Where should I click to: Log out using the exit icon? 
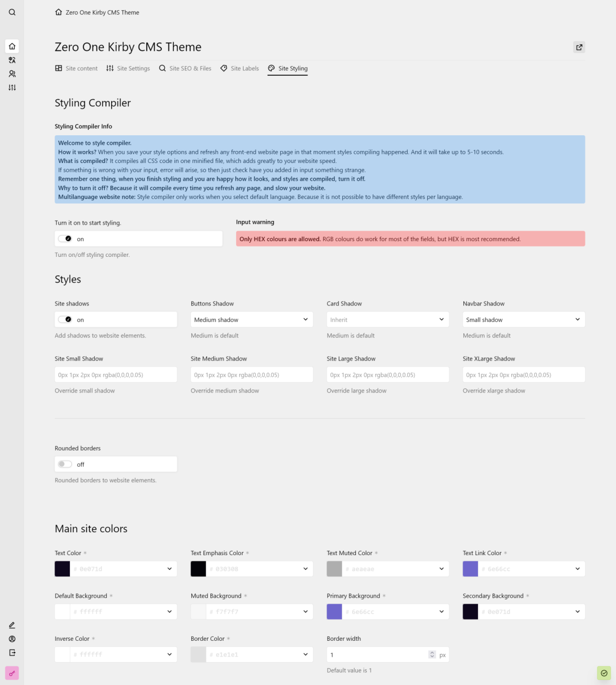[12, 652]
